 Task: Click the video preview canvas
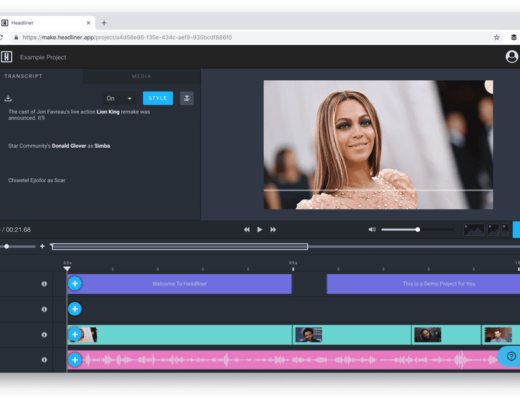(x=378, y=145)
